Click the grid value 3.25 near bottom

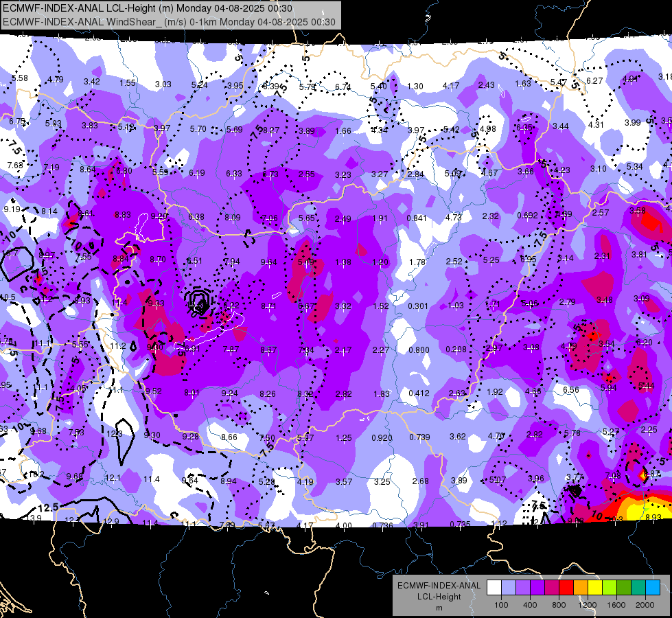click(382, 481)
